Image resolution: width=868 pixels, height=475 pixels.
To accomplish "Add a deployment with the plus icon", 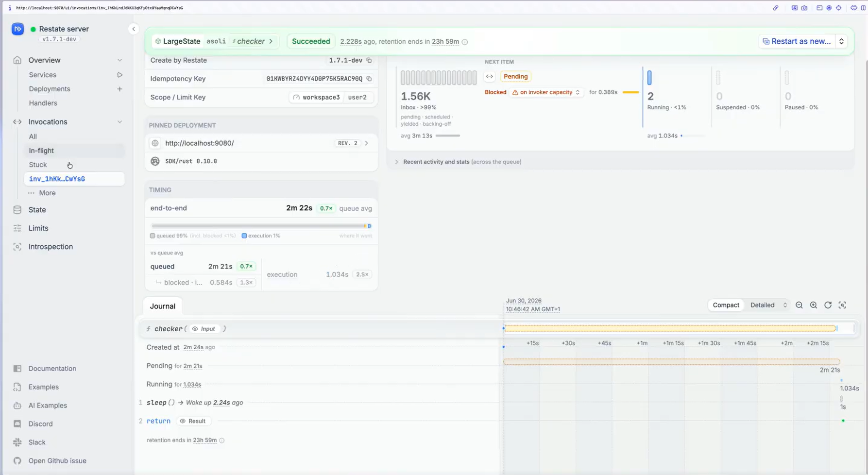I will pyautogui.click(x=119, y=89).
